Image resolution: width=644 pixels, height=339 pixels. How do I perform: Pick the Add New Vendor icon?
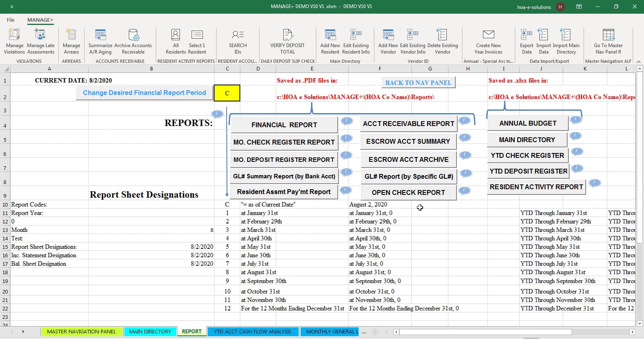tap(388, 41)
